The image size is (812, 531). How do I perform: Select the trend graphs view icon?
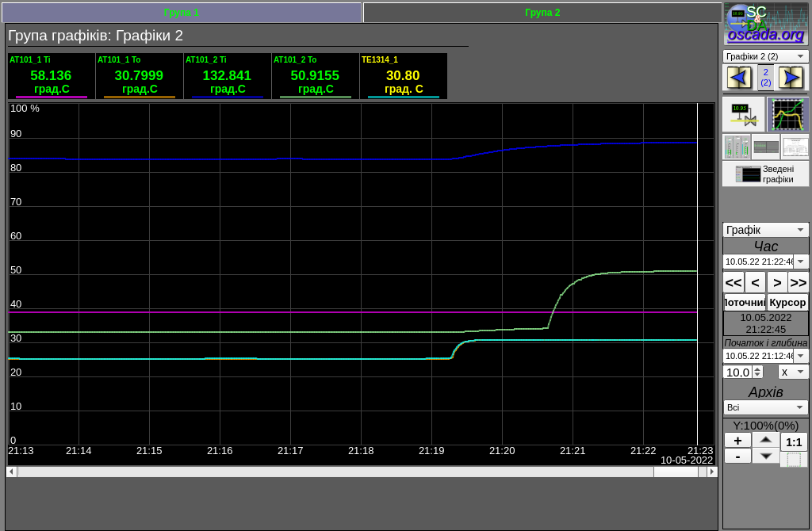[787, 114]
